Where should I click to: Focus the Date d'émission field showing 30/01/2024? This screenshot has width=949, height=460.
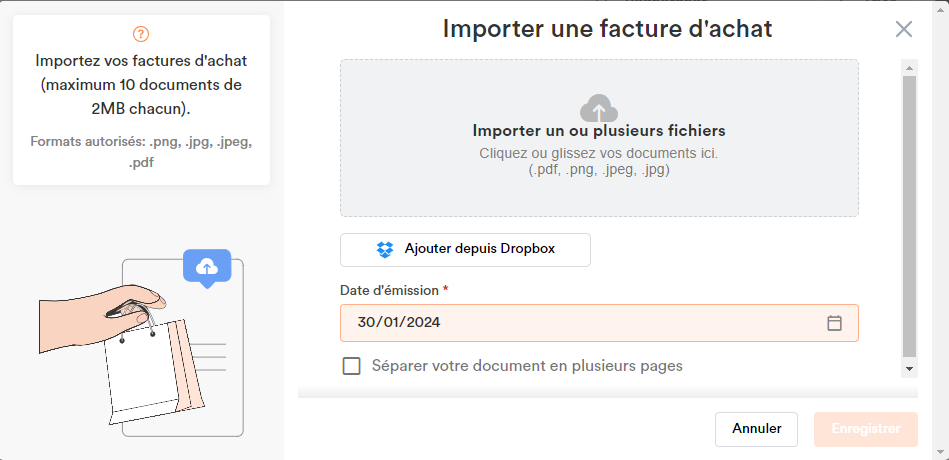(580, 323)
